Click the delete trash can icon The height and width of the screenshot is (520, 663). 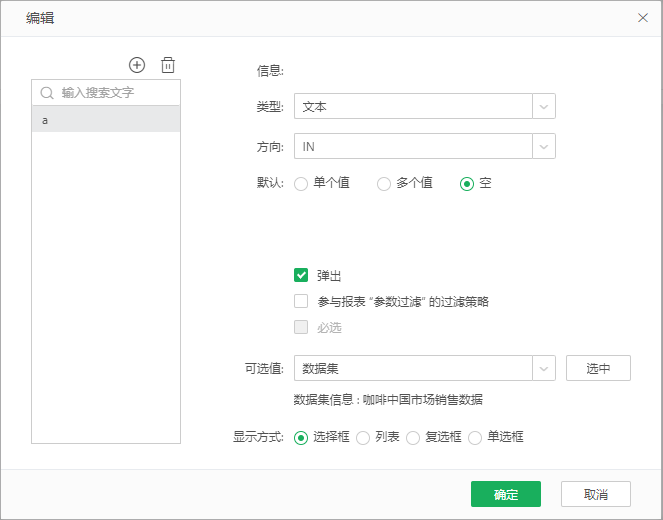[x=168, y=65]
